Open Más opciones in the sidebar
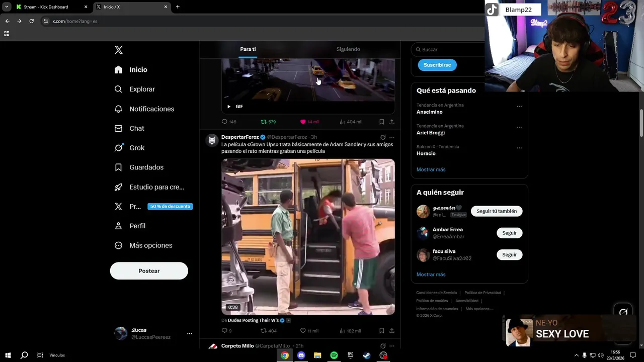 point(143,245)
